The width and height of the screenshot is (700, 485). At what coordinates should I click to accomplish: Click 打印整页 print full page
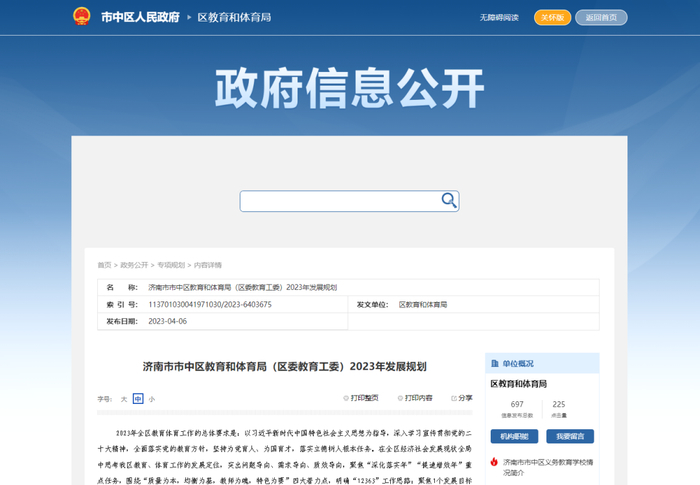pos(361,397)
